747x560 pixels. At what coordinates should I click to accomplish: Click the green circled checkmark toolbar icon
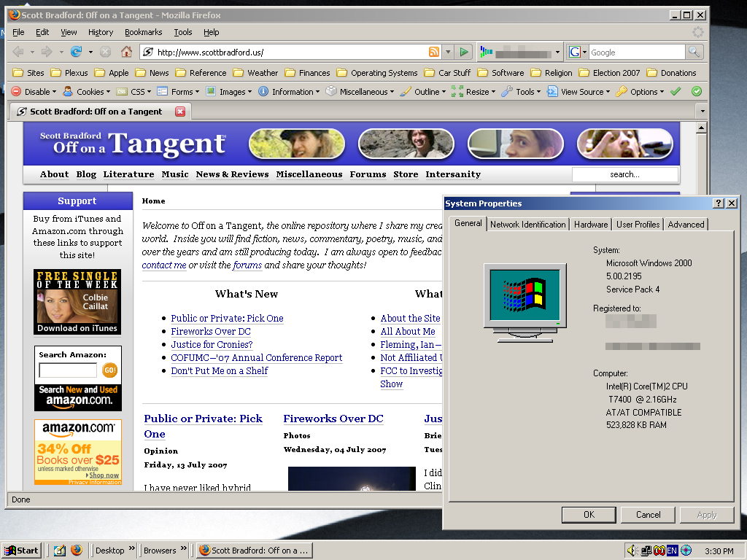[697, 92]
